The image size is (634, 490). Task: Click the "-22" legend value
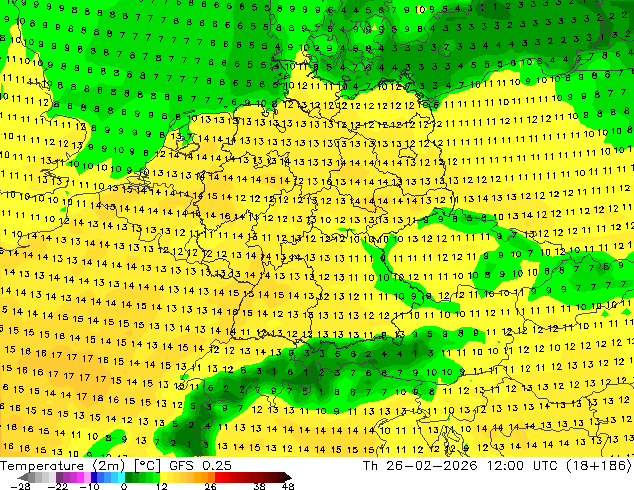click(x=58, y=486)
